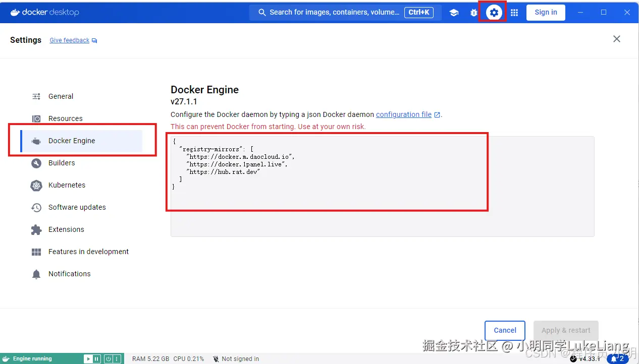Click the Extensions puzzle piece icon
Screen dimensions: 639x364
[36, 229]
